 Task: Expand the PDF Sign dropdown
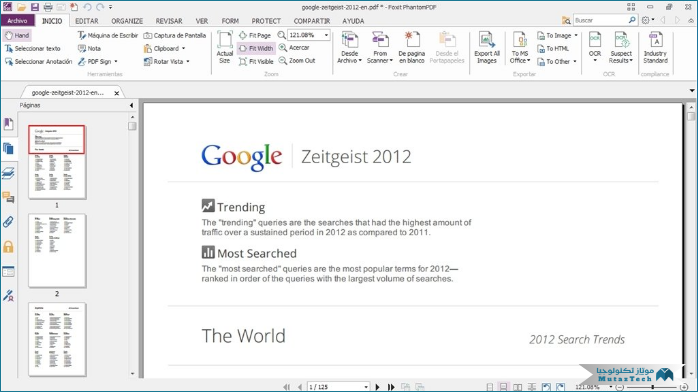(116, 61)
